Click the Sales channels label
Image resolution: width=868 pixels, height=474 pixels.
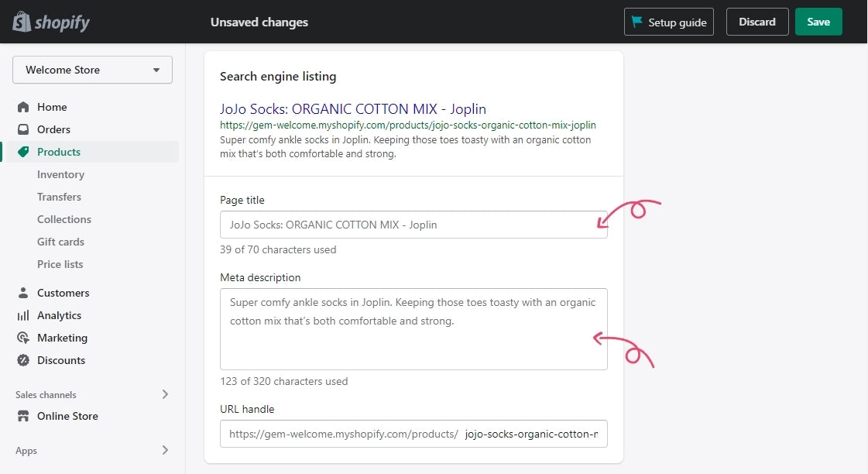click(46, 395)
